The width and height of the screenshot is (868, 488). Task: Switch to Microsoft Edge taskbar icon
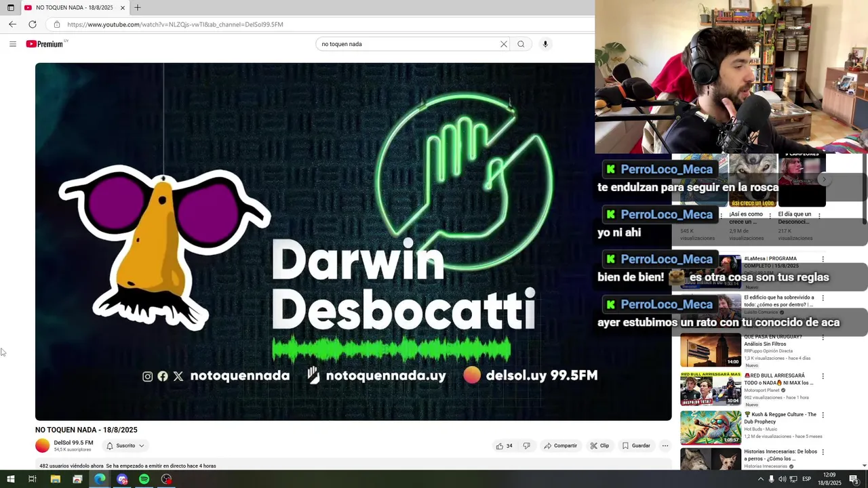pyautogui.click(x=100, y=479)
